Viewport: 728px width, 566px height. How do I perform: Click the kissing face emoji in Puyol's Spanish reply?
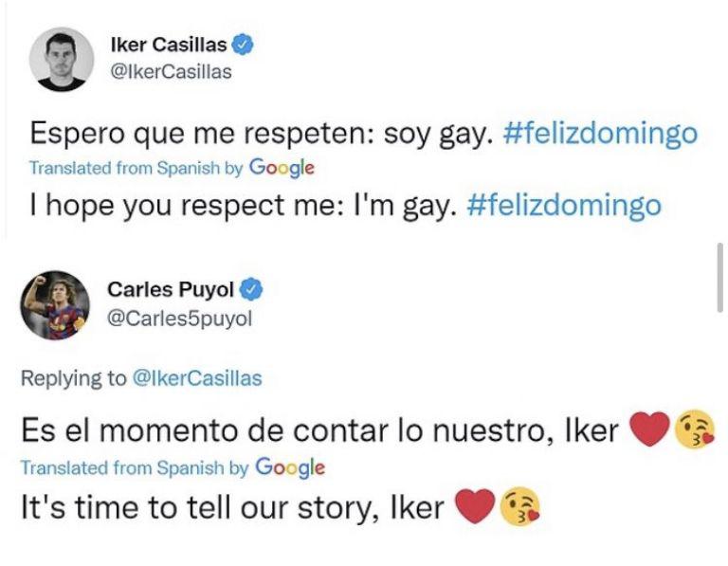693,431
